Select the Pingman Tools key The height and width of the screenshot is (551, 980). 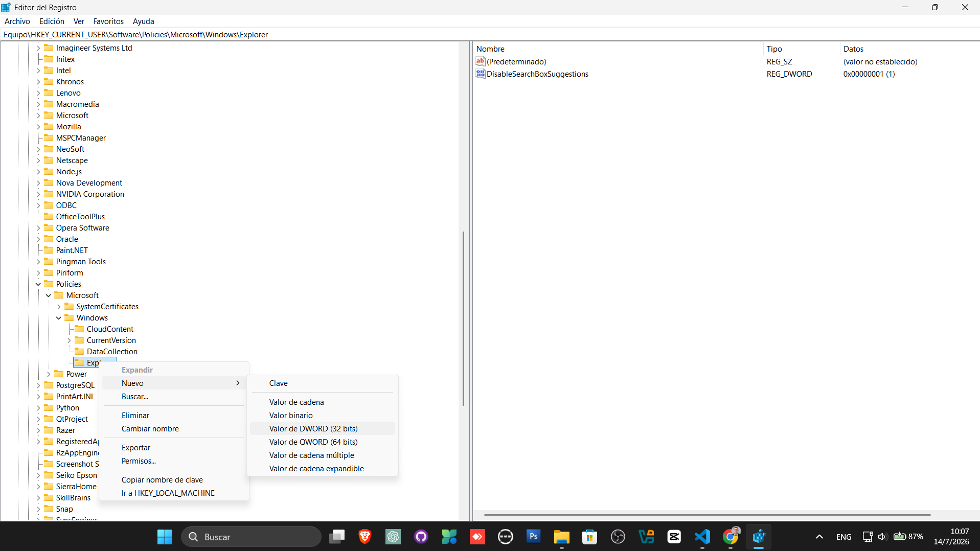click(81, 261)
